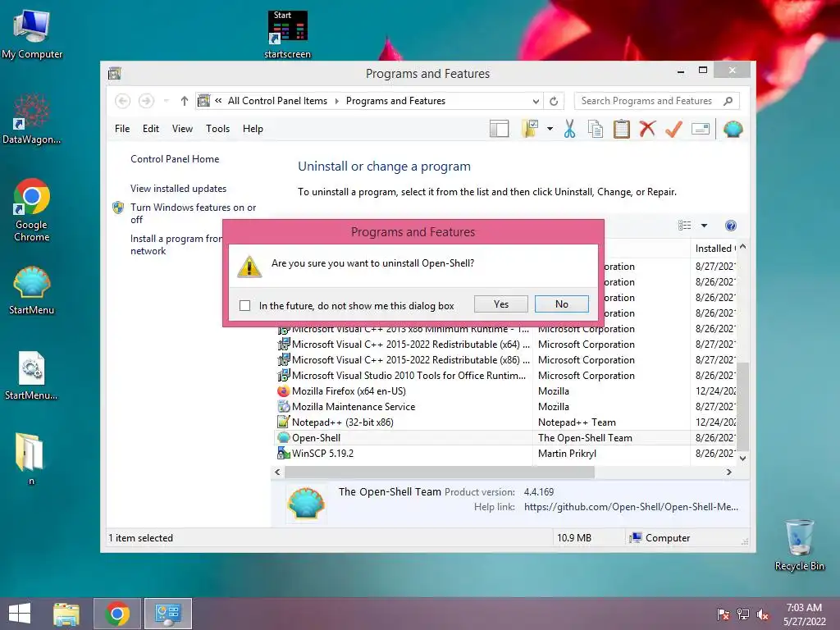Open folder named n on desktop
Viewport: 840px width, 630px height.
[30, 458]
